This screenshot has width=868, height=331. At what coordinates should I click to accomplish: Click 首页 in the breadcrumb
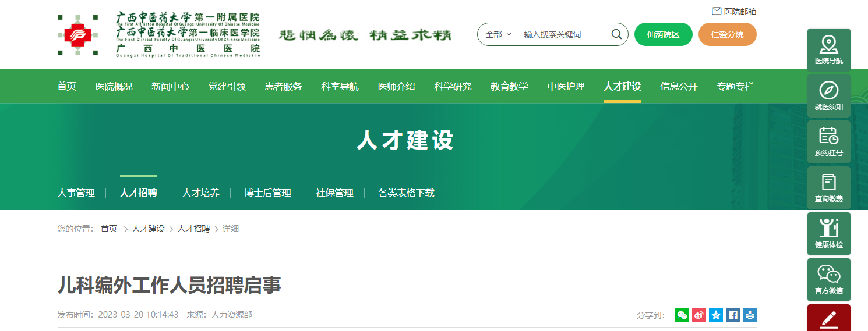point(109,229)
